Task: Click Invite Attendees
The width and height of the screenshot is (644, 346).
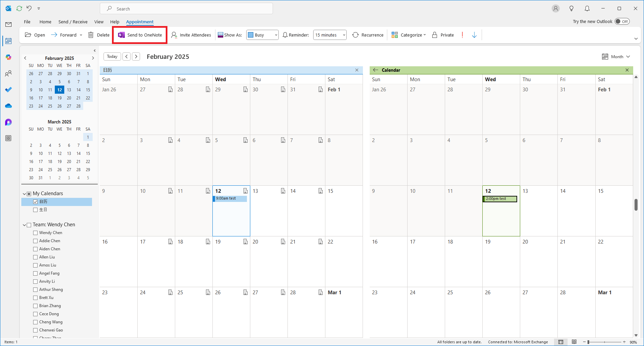Action: (191, 34)
